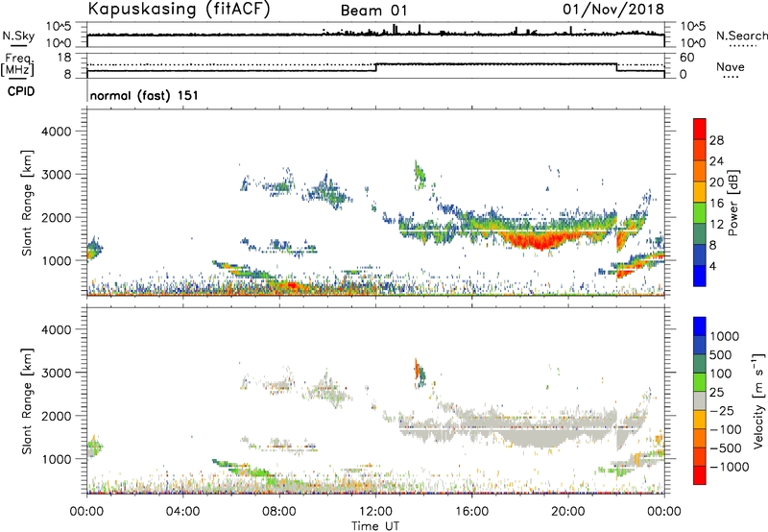This screenshot has height=532, width=768.
Task: Click the '18' frequency axis tick
Action: (64, 58)
